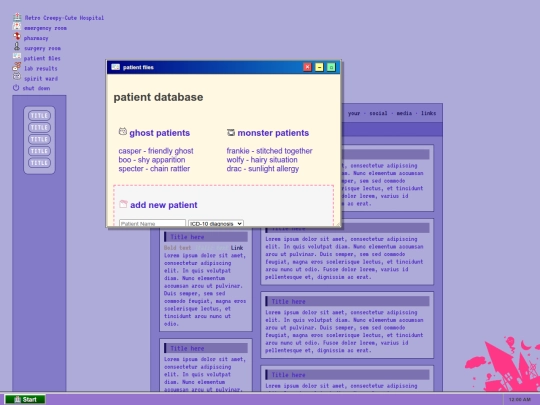Click the 'ghost patients' heading text

pyautogui.click(x=159, y=133)
